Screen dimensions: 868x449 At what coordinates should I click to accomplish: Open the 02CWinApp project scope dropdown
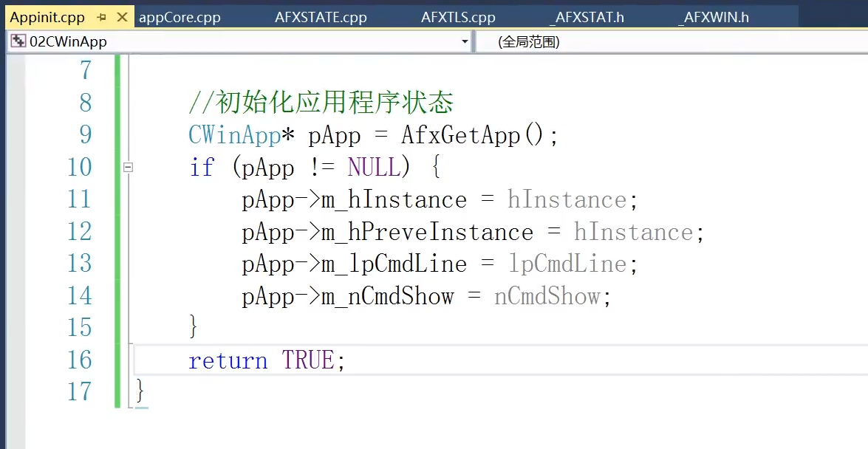tap(465, 41)
